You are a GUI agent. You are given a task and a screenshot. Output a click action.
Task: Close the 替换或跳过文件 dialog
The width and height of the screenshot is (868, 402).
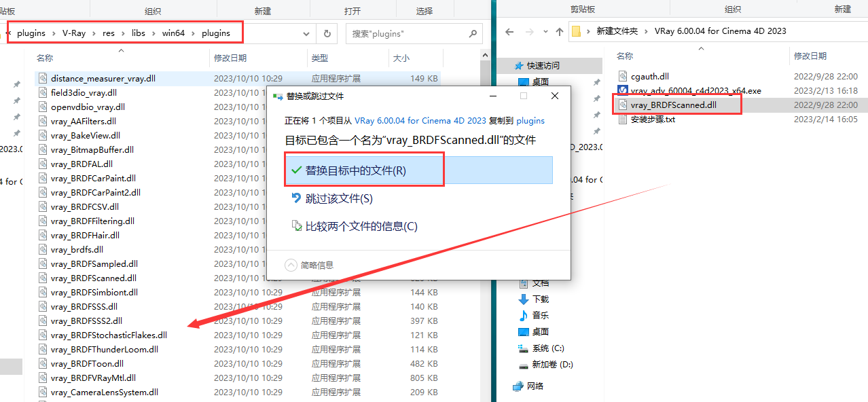555,96
